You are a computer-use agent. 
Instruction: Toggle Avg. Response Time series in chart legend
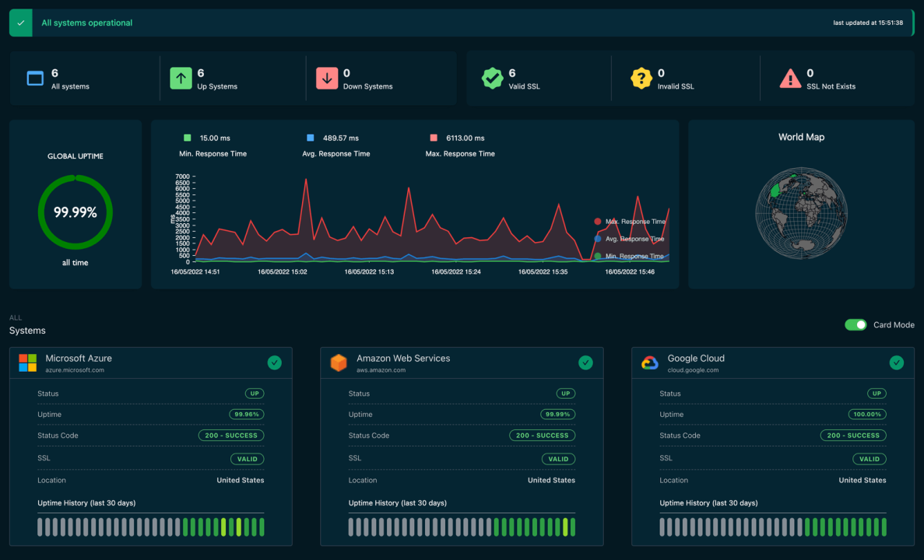click(631, 239)
